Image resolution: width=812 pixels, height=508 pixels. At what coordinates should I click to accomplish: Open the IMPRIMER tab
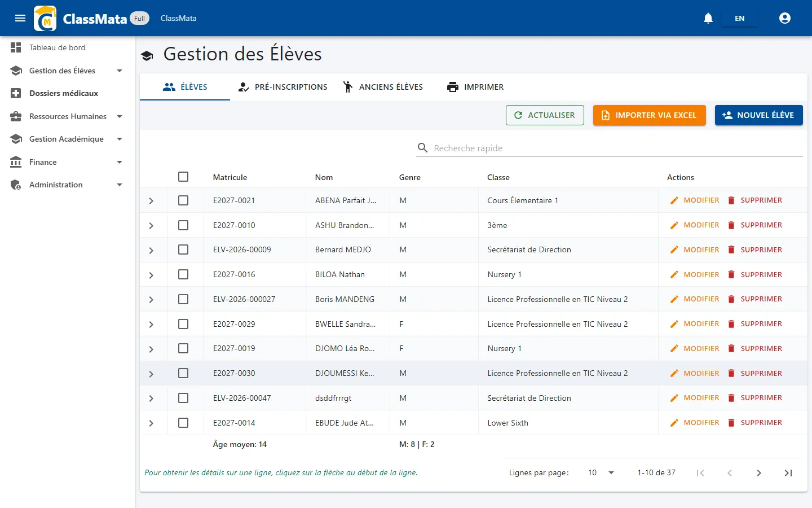tap(475, 87)
